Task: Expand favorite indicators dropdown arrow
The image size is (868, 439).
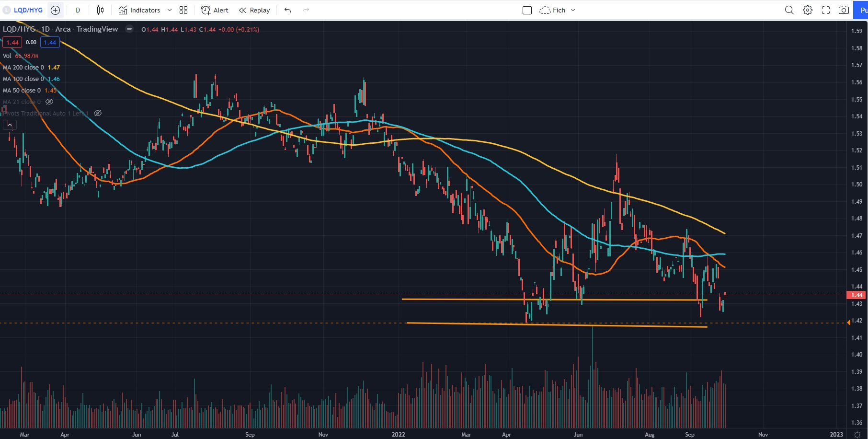Action: point(170,10)
